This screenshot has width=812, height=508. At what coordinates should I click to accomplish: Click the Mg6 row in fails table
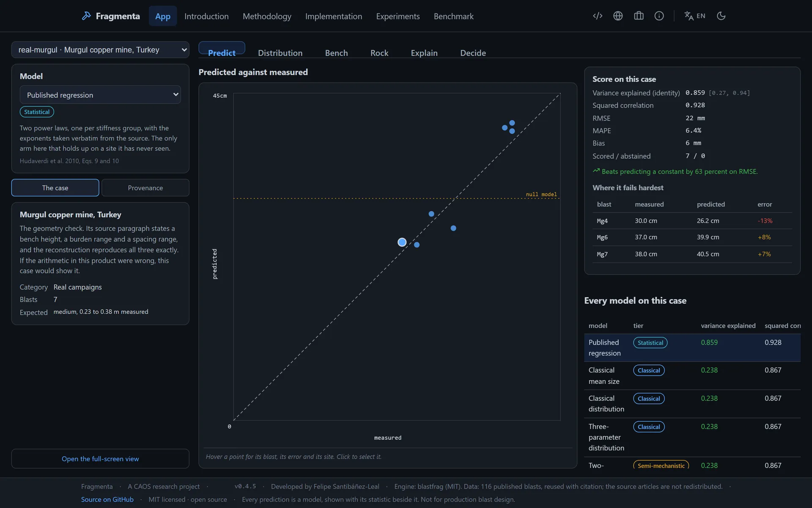tap(692, 237)
